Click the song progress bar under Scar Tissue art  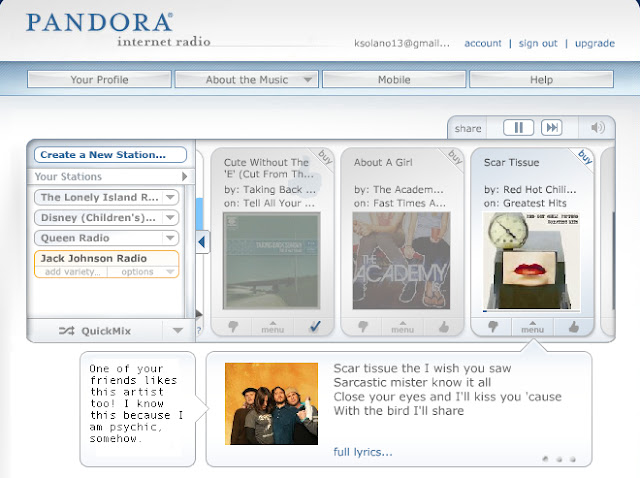[531, 311]
